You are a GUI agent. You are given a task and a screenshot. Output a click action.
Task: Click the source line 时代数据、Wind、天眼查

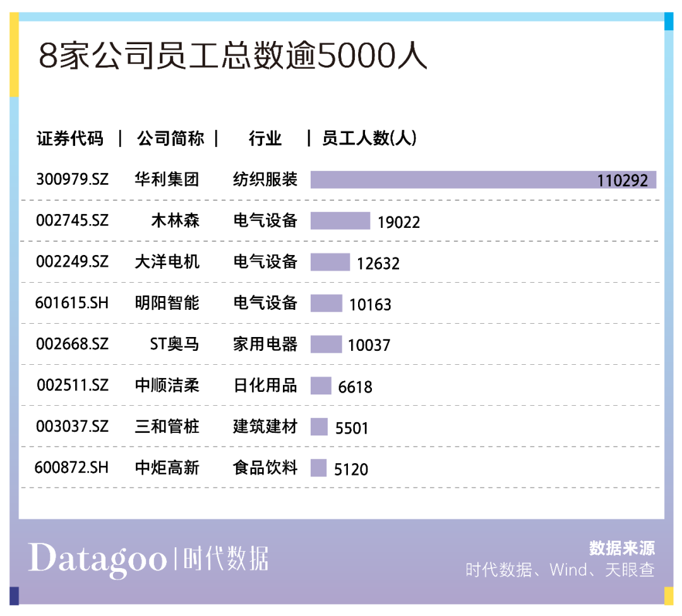point(560,570)
